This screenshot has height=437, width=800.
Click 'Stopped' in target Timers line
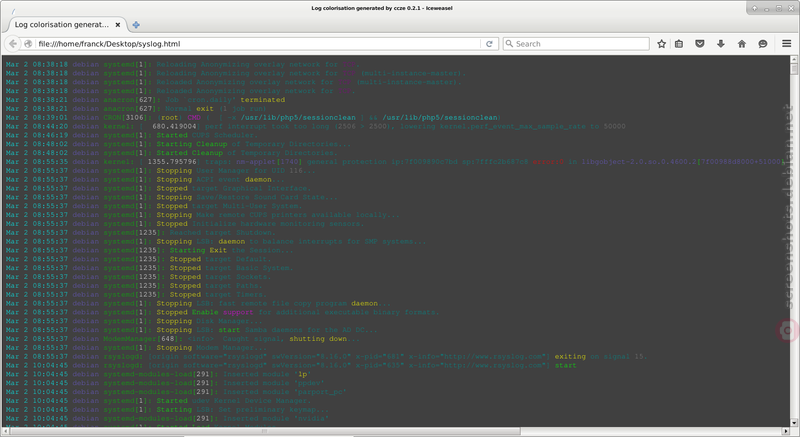point(185,295)
